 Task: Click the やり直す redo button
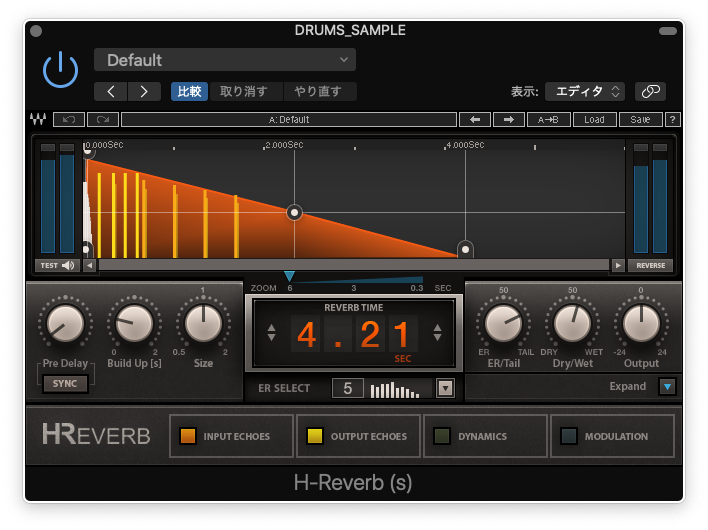tap(318, 92)
